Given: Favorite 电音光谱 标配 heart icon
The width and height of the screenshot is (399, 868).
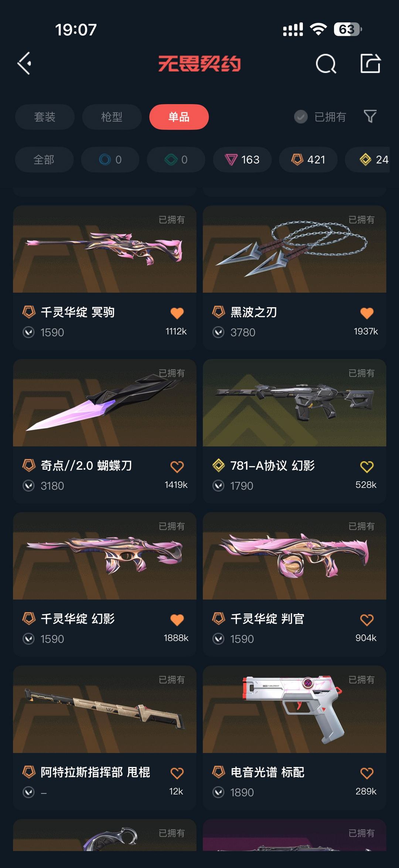Looking at the screenshot, I should coord(367,773).
